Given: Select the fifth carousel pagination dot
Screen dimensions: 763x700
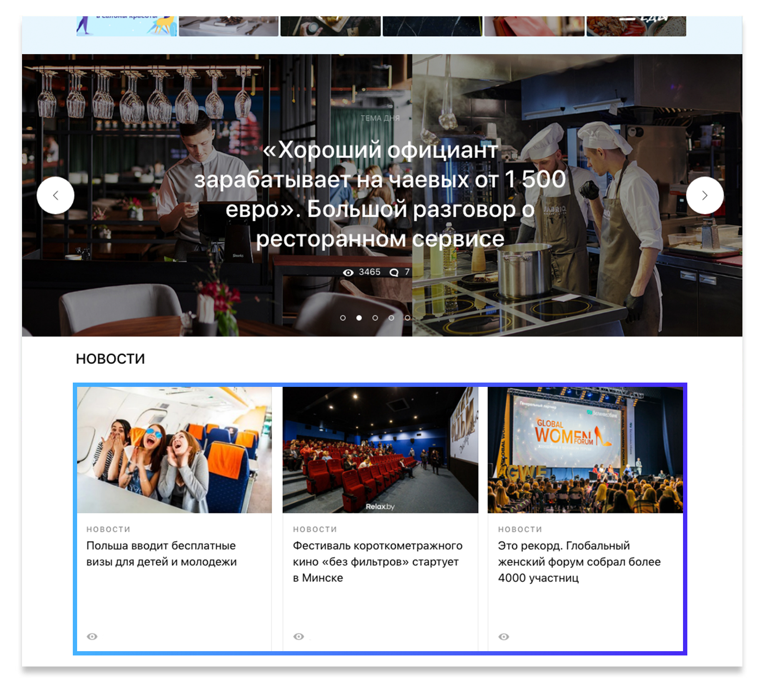Looking at the screenshot, I should (407, 318).
